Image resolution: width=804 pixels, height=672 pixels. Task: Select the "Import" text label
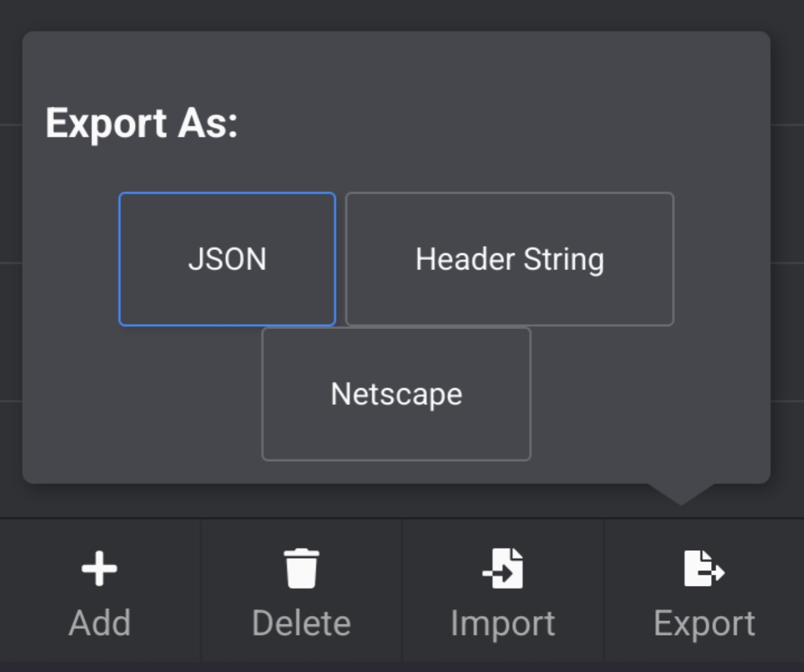click(503, 623)
